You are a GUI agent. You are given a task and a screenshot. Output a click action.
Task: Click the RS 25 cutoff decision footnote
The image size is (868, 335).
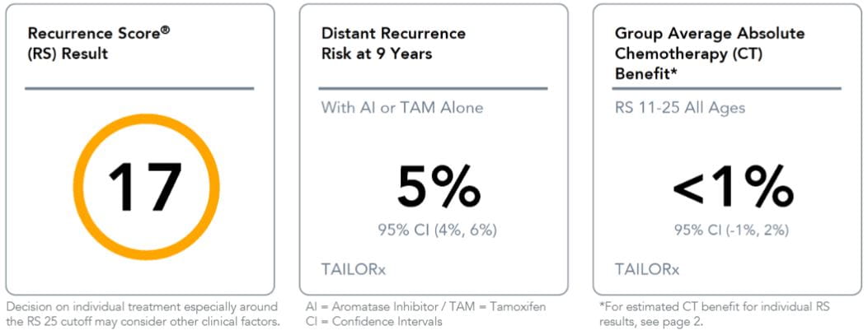click(142, 314)
